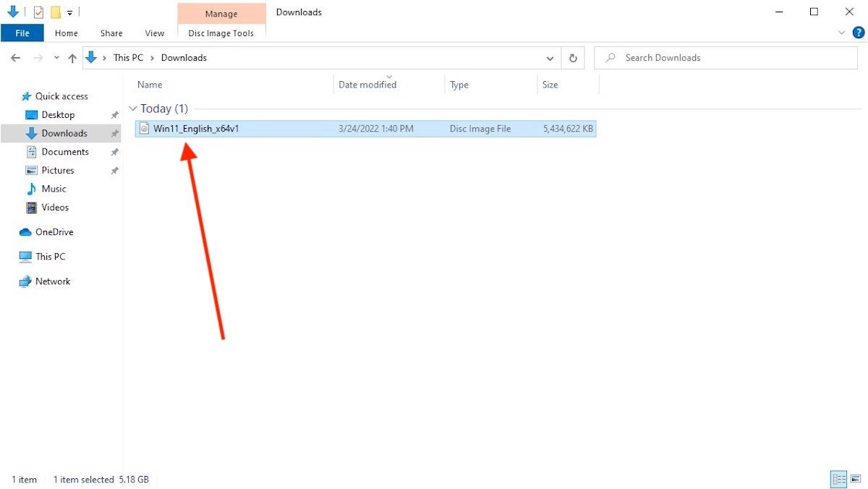Click the Refresh button
This screenshot has height=489, width=868.
574,58
